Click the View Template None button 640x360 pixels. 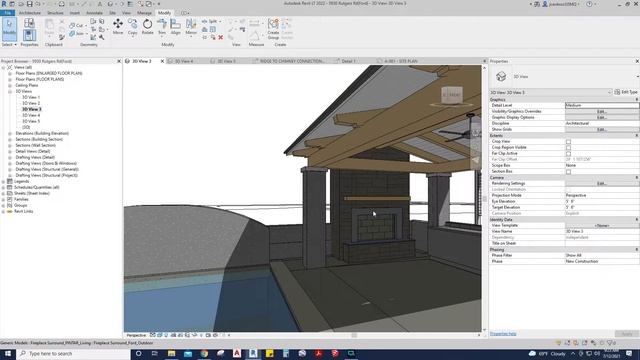(x=602, y=225)
